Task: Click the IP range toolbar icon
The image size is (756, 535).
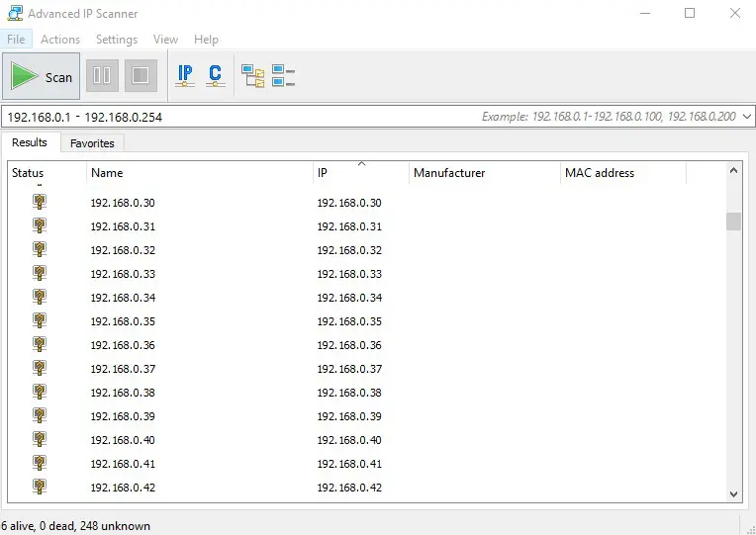Action: (185, 76)
